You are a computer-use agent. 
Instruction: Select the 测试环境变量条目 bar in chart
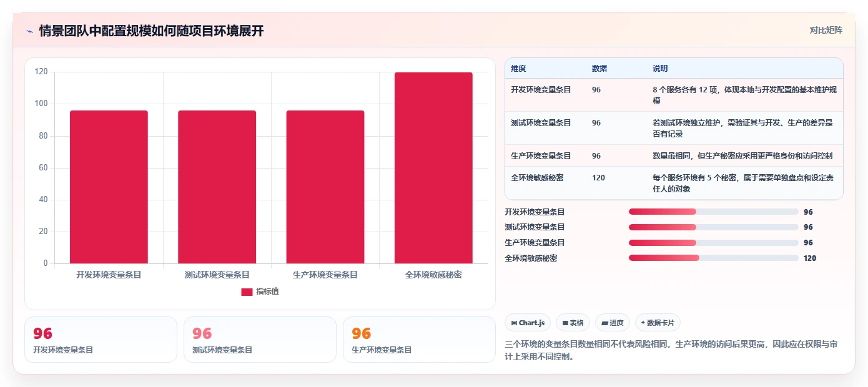pos(217,187)
